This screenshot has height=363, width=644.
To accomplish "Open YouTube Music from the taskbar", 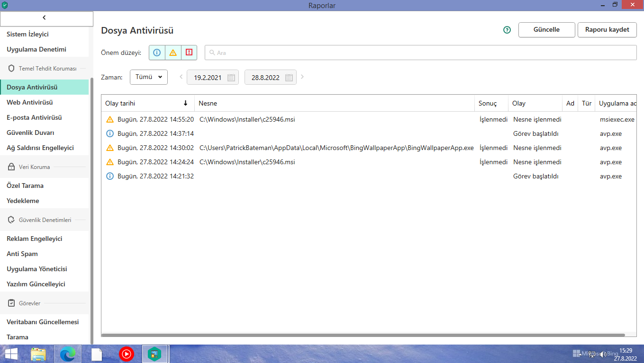I will (127, 354).
